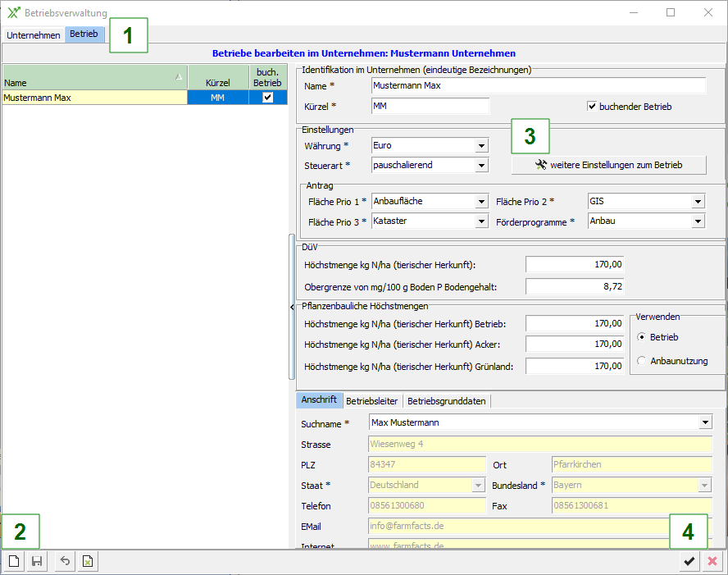
Task: Click the delete record icon in bottom toolbar
Action: coord(88,562)
